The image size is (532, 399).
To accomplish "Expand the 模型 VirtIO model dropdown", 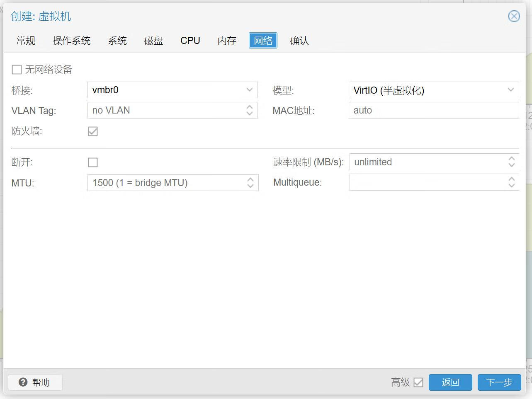I will click(510, 90).
